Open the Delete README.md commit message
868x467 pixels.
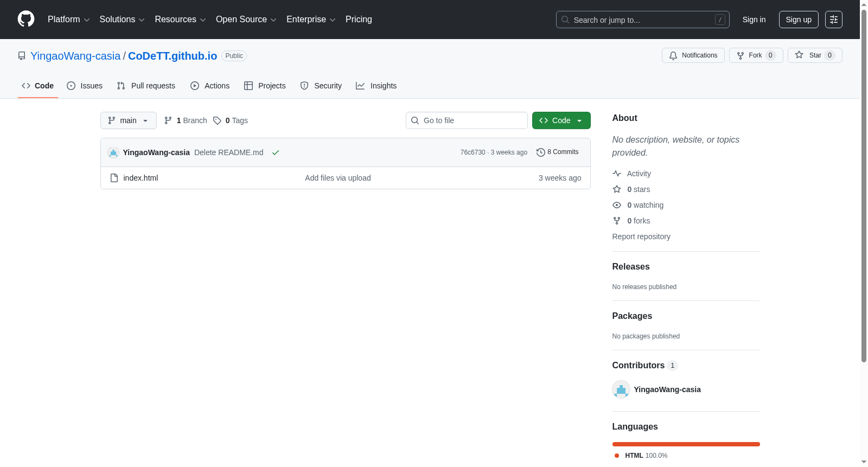click(229, 152)
